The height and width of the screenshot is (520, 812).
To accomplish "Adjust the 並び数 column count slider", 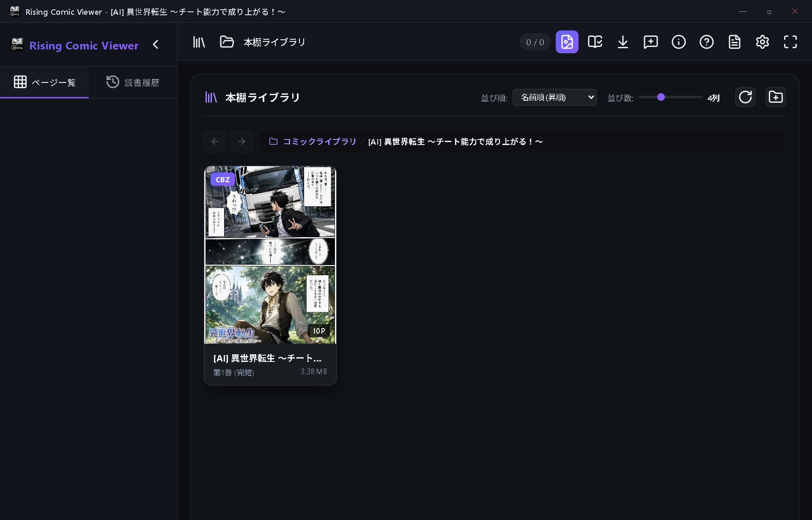I will pyautogui.click(x=670, y=97).
